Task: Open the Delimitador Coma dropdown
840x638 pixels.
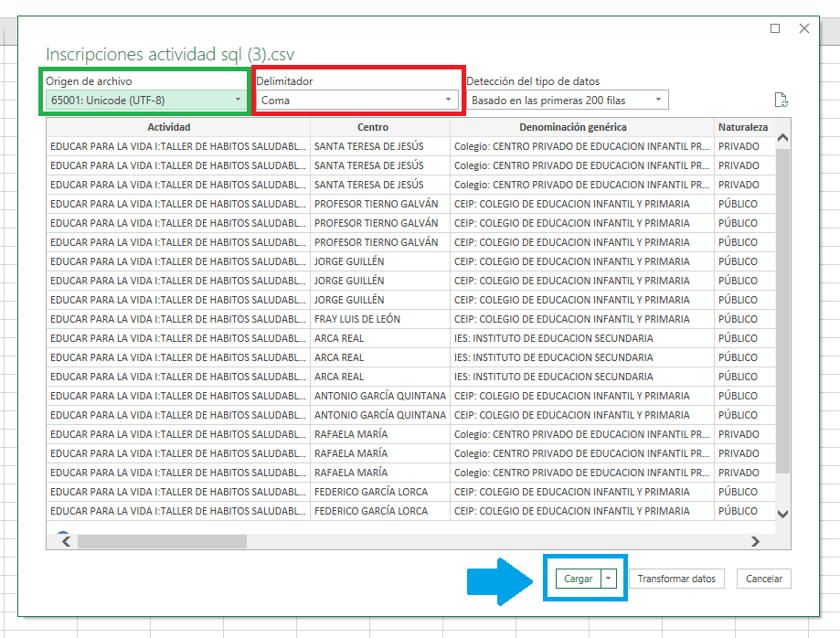Action: click(356, 101)
